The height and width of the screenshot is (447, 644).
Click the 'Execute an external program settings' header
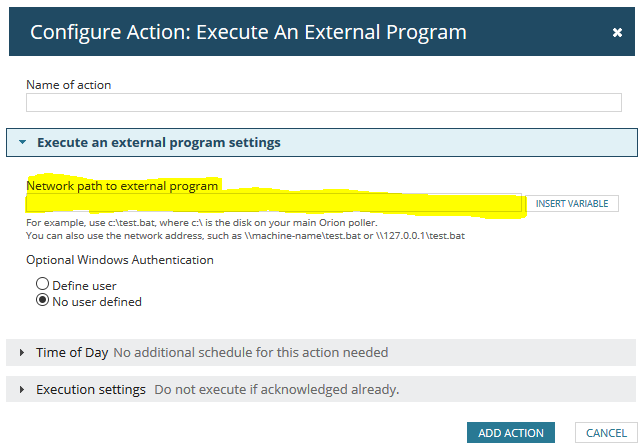point(159,143)
